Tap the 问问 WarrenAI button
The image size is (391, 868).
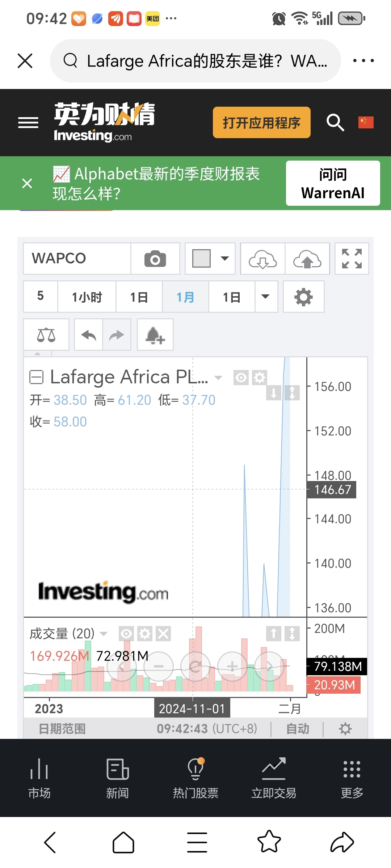tap(333, 183)
